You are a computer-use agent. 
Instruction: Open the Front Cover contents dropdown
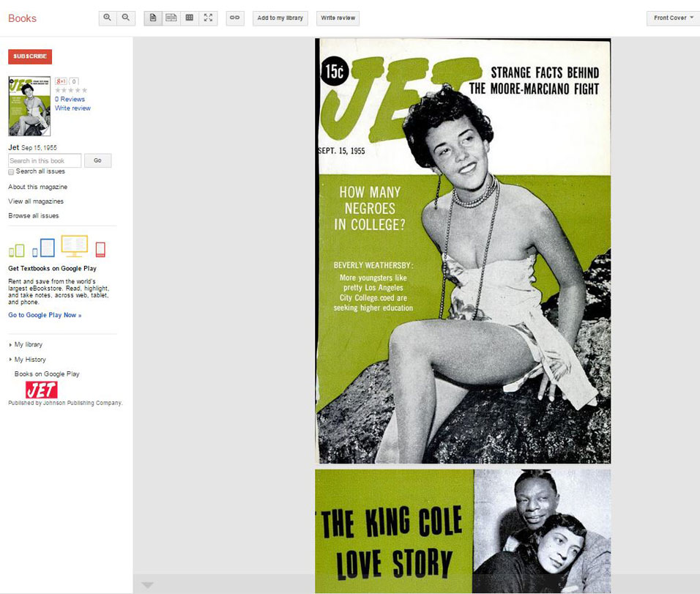(673, 18)
